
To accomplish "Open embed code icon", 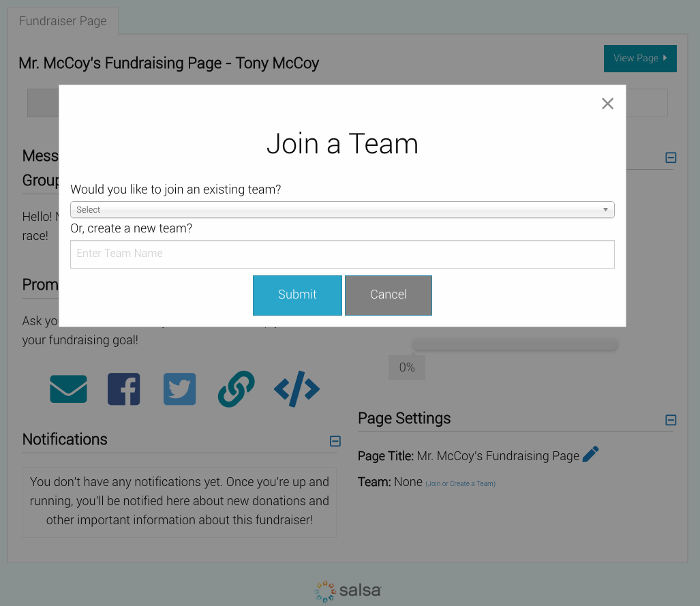I will click(297, 389).
